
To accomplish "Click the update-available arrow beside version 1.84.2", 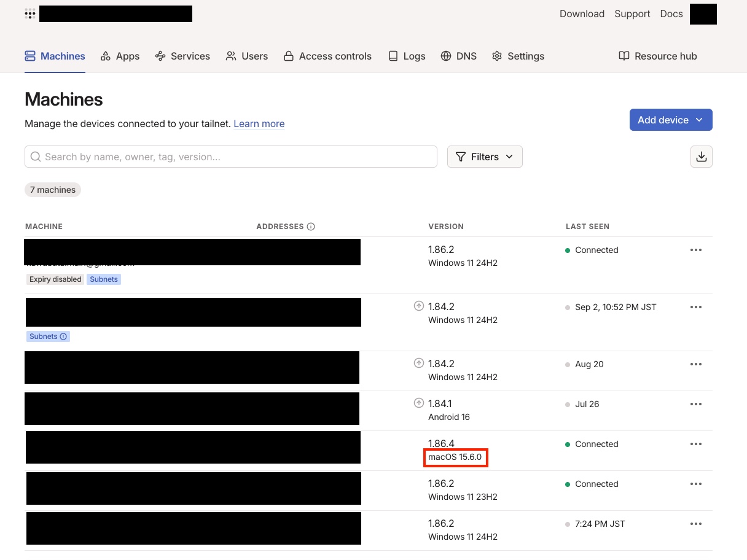I will (x=418, y=306).
